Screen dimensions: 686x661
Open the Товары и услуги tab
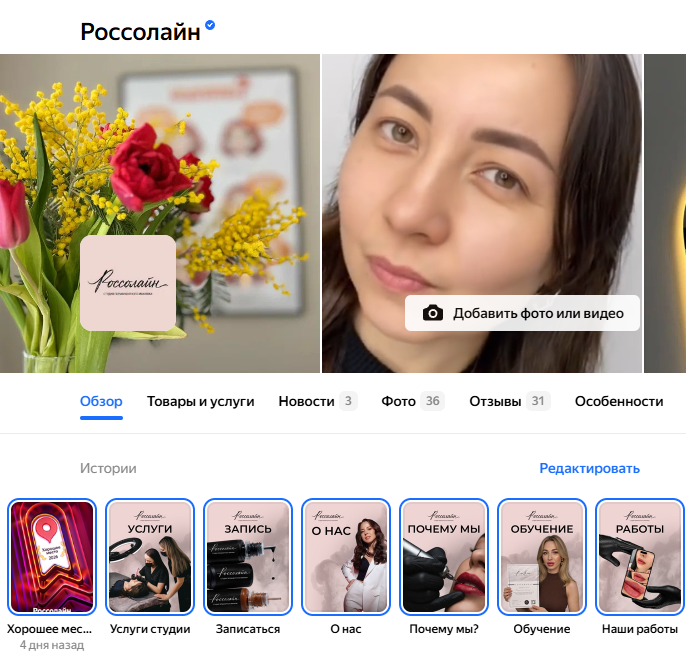tap(200, 401)
